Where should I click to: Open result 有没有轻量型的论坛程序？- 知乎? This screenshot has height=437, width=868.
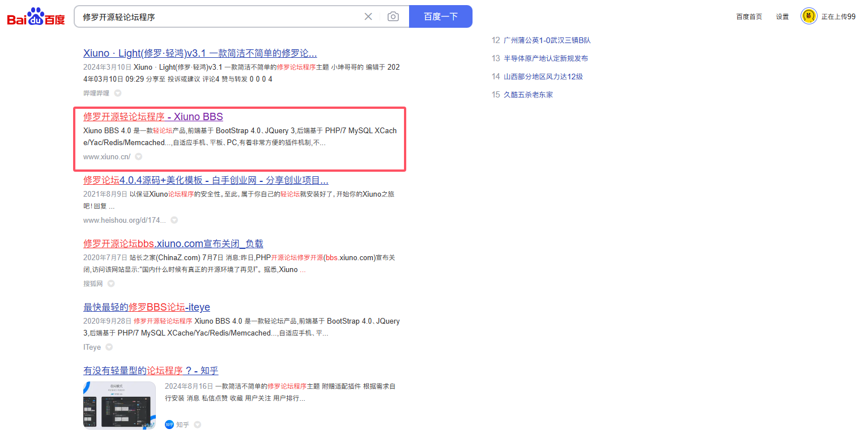pos(151,371)
